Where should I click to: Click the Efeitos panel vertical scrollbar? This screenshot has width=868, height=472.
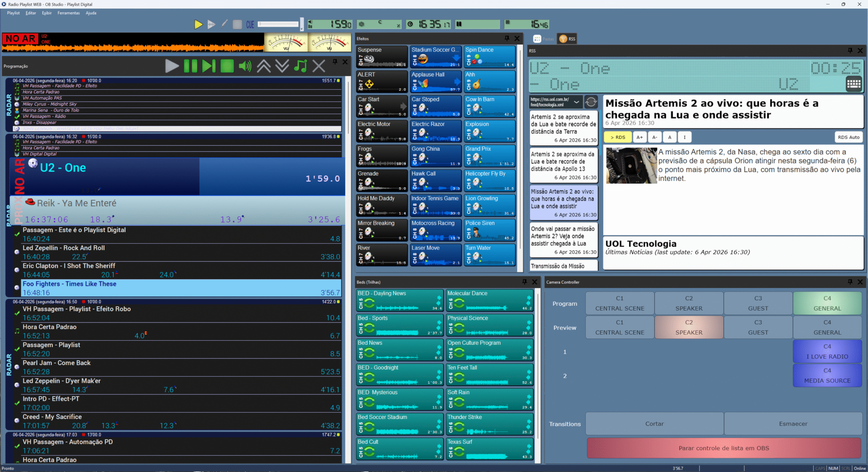(520, 158)
